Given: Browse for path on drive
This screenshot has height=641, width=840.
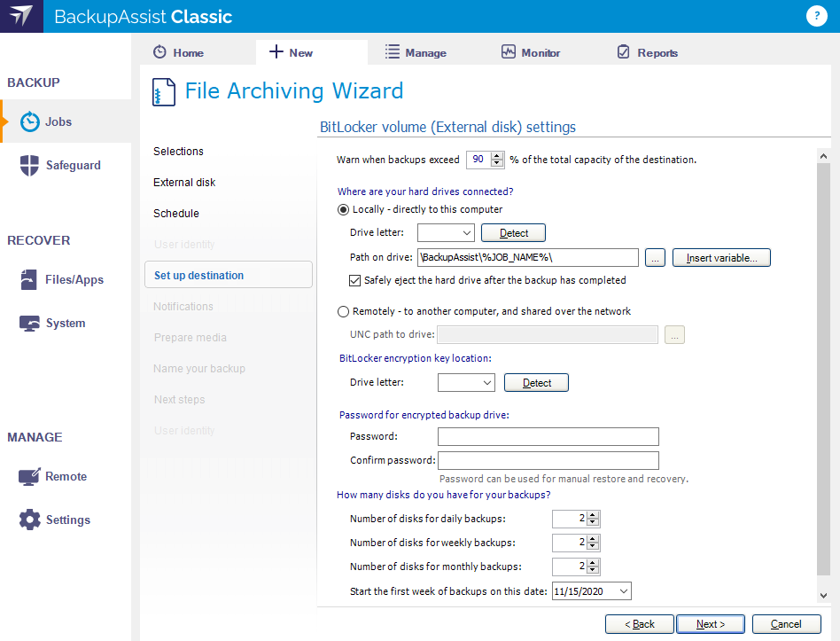Looking at the screenshot, I should (655, 258).
